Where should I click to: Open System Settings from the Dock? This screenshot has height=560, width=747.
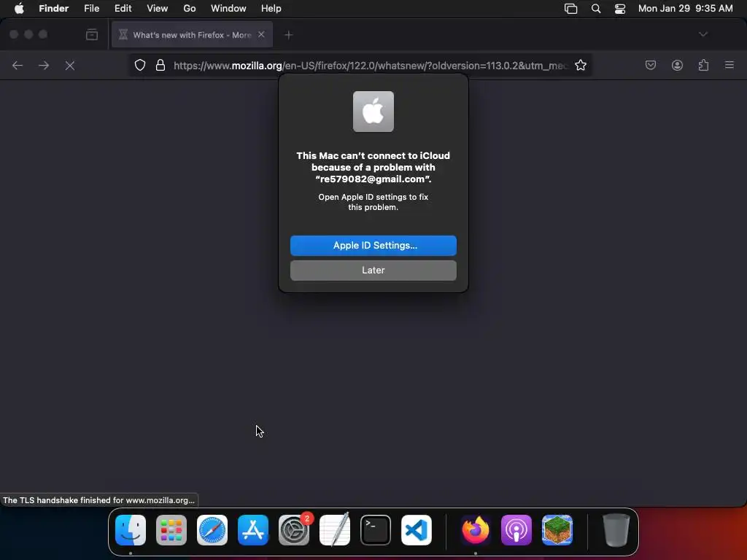click(x=294, y=530)
